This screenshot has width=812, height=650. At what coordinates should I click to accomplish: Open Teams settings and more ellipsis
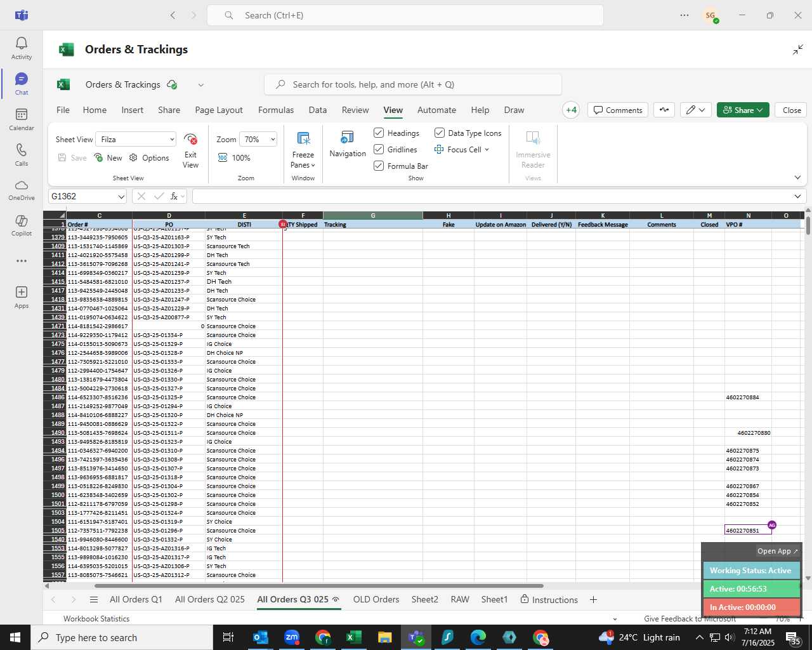click(684, 15)
